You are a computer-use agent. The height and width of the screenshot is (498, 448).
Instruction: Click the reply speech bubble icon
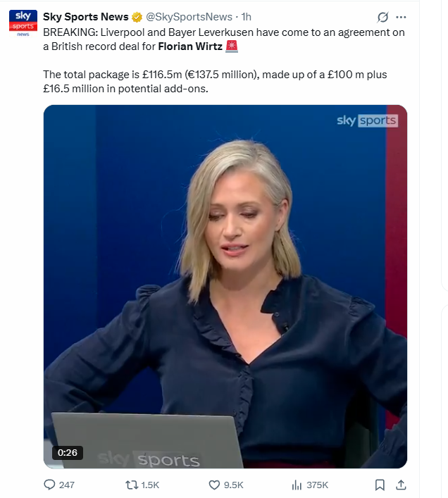click(x=49, y=485)
